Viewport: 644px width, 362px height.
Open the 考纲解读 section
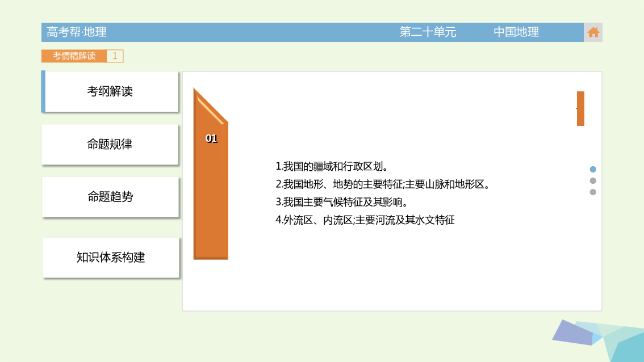(x=110, y=91)
